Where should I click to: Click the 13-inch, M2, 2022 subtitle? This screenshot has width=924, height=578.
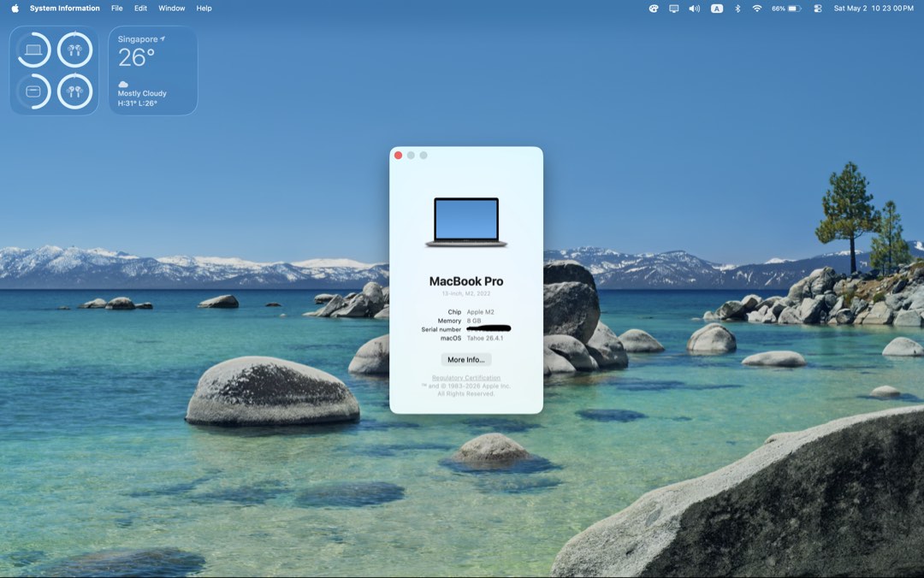[x=466, y=293]
